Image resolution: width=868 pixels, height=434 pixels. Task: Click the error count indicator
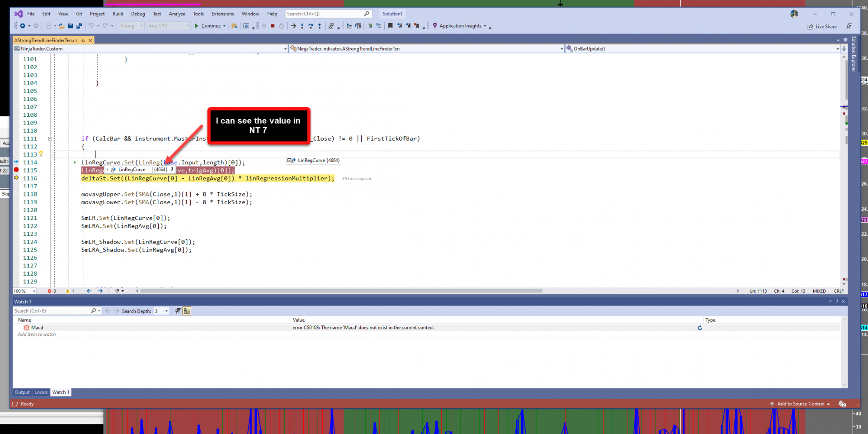pyautogui.click(x=52, y=291)
